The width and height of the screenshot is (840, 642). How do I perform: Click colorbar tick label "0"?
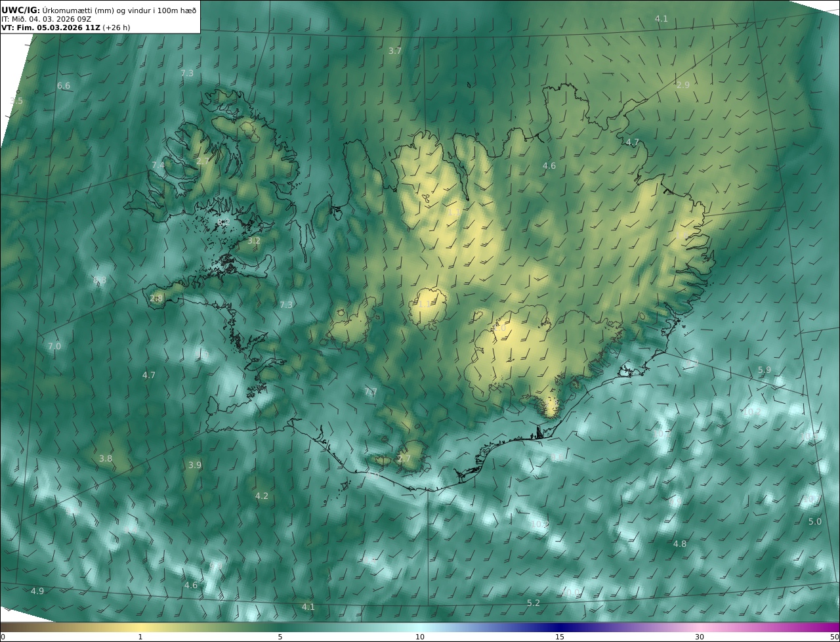3,637
